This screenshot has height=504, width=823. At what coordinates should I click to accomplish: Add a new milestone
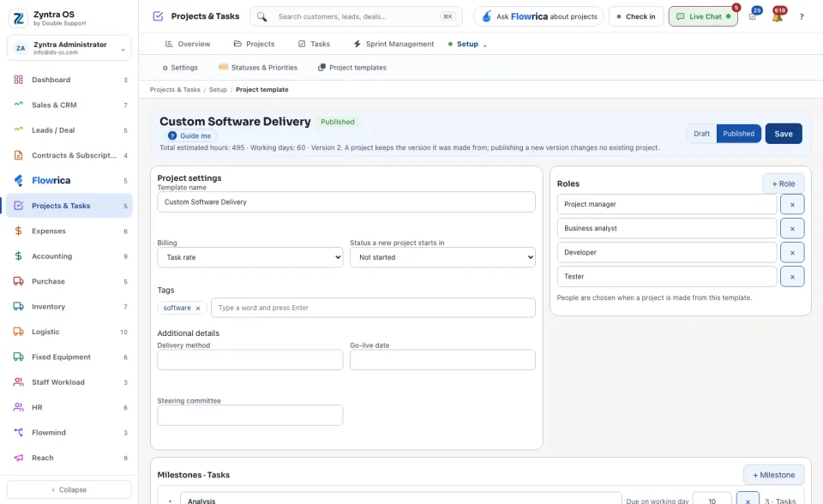[x=773, y=475]
